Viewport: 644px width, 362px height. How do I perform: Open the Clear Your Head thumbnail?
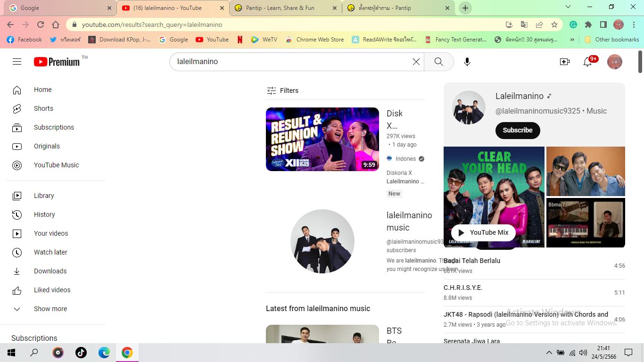[494, 197]
